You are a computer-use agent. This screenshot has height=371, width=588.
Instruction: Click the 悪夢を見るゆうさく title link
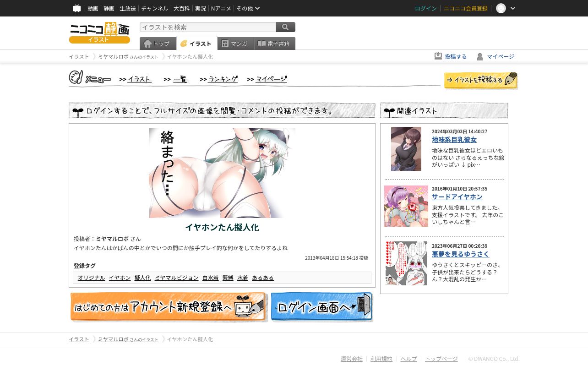point(460,254)
